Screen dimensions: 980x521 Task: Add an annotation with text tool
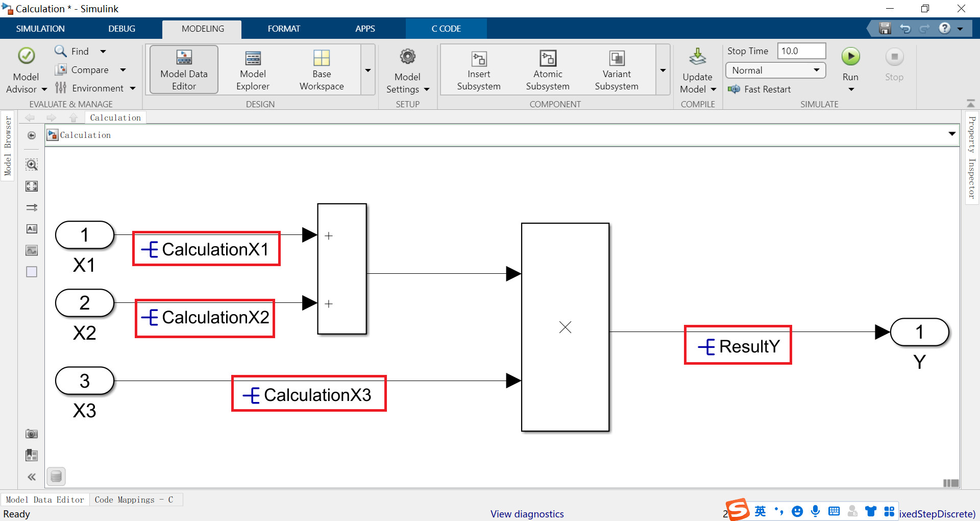[x=32, y=229]
